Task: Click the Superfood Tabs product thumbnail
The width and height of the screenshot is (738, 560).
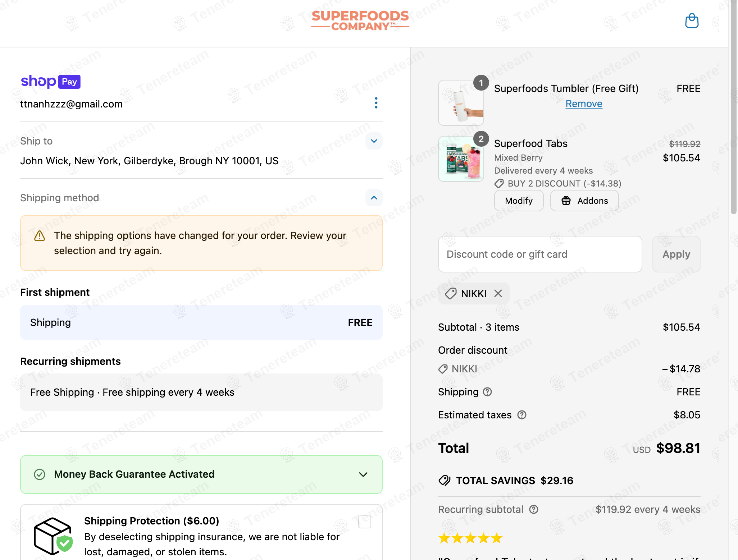Action: (461, 159)
